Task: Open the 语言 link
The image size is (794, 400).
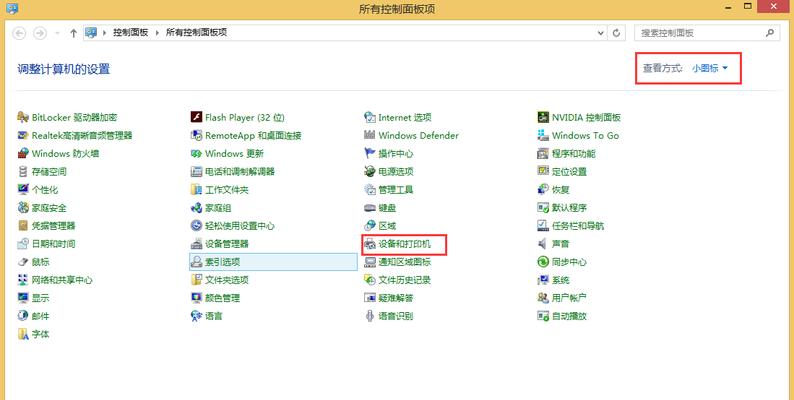Action: [x=214, y=316]
